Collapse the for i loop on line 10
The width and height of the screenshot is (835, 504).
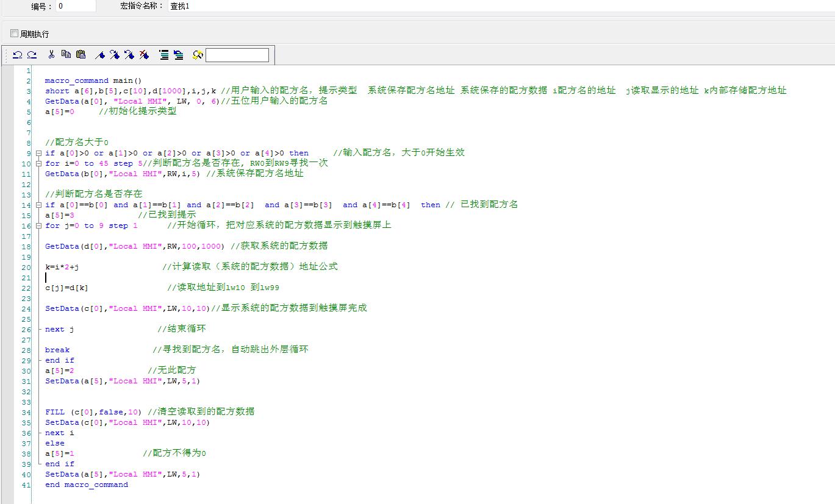[x=38, y=163]
